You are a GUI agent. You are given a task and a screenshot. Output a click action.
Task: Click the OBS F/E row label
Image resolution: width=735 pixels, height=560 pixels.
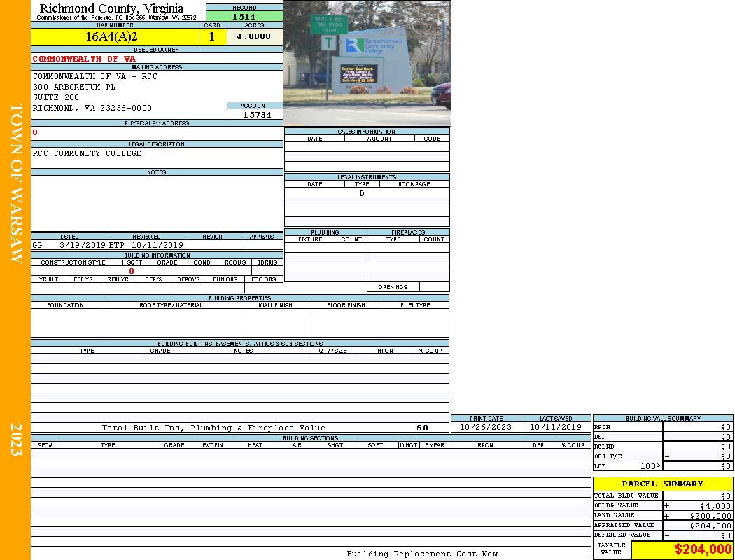pyautogui.click(x=608, y=456)
